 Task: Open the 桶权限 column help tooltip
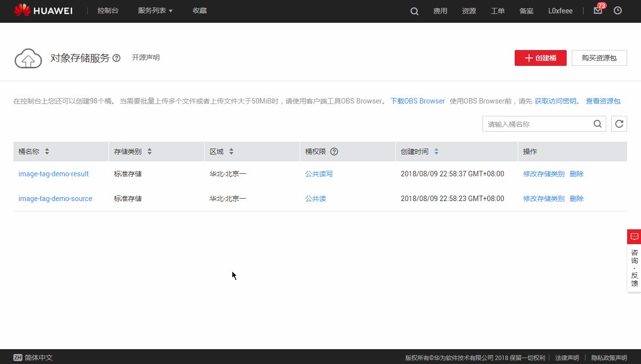334,152
